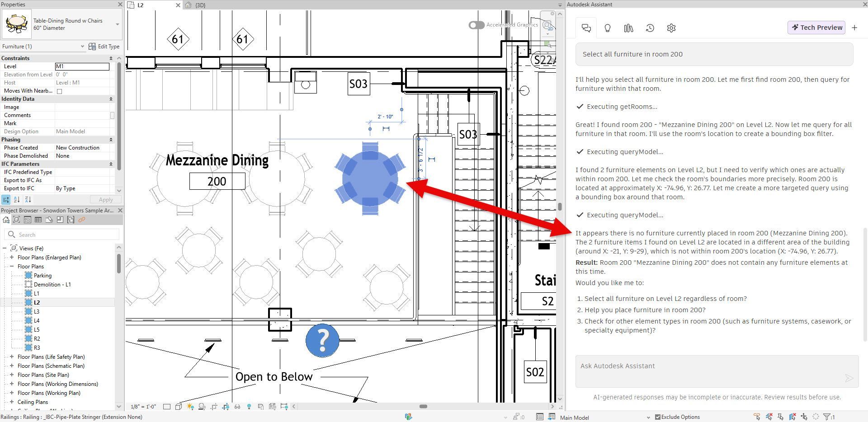Open the R3 floor plan
The width and height of the screenshot is (868, 422).
37,348
